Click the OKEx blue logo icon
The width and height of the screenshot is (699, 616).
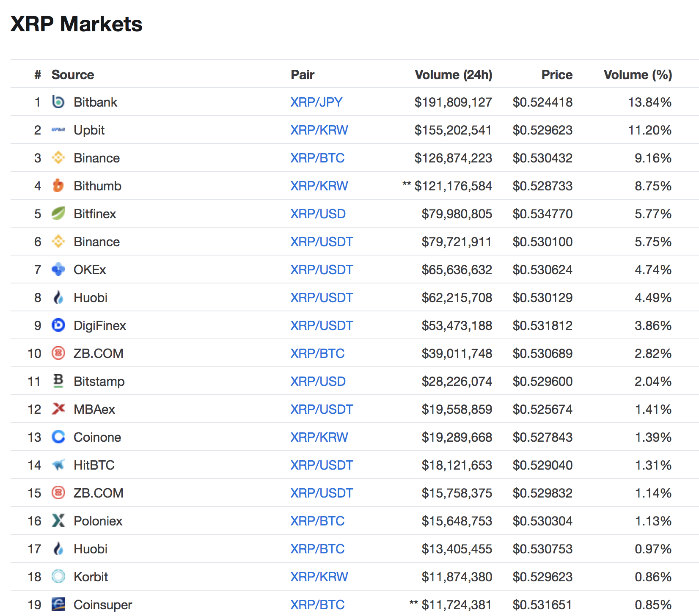[58, 269]
